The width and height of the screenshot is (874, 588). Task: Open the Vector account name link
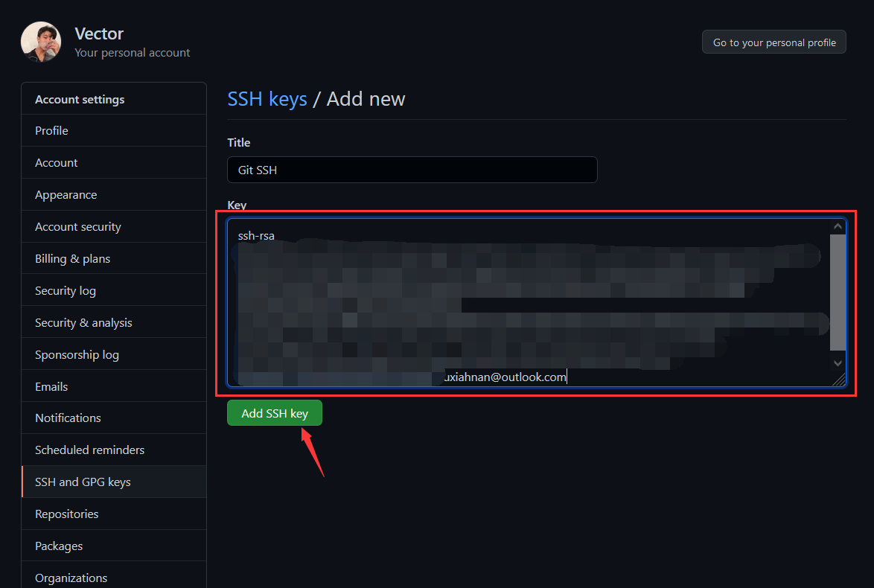point(99,33)
